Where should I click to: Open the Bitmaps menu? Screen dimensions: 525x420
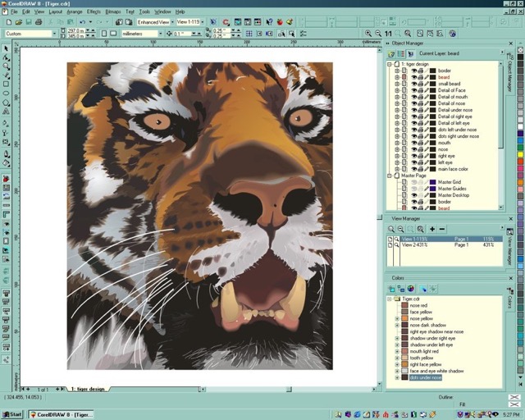click(113, 11)
